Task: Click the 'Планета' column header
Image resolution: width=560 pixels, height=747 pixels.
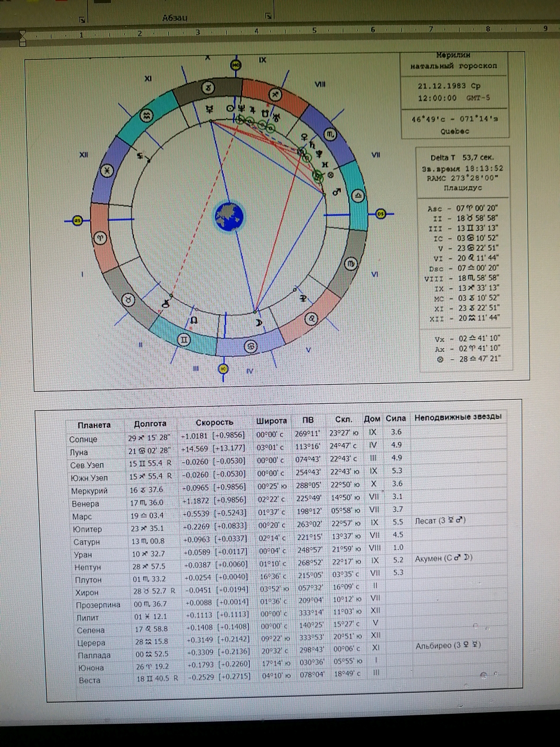Action: pyautogui.click(x=94, y=425)
